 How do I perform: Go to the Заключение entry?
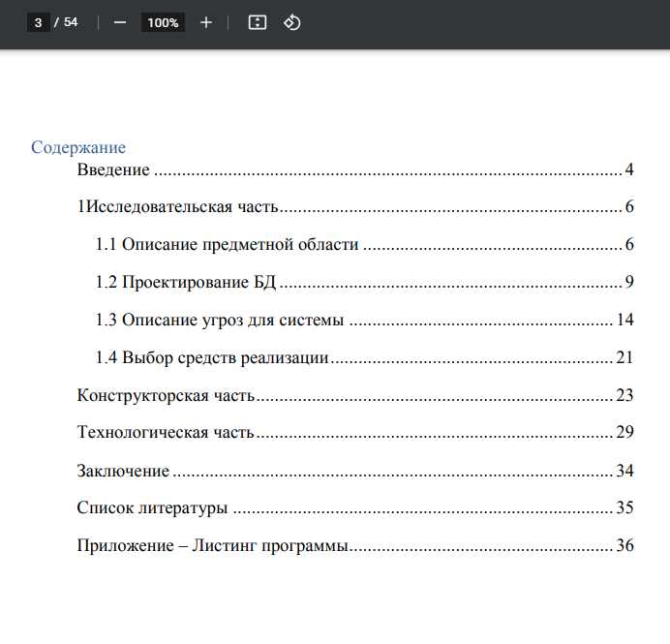pyautogui.click(x=355, y=471)
